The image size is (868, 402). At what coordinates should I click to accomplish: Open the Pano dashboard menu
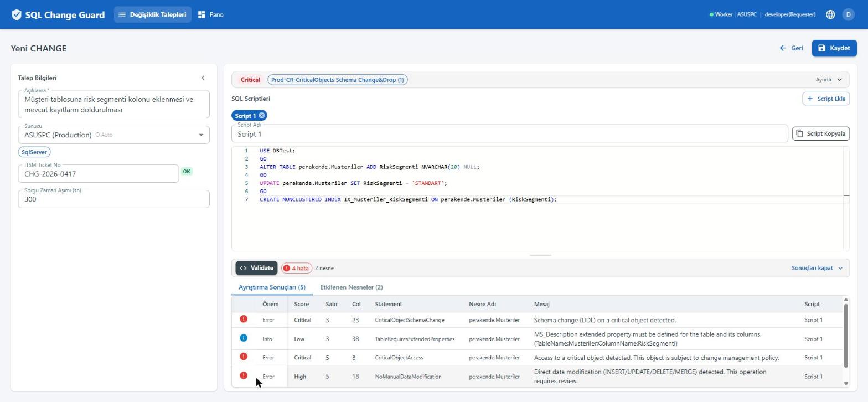(211, 14)
